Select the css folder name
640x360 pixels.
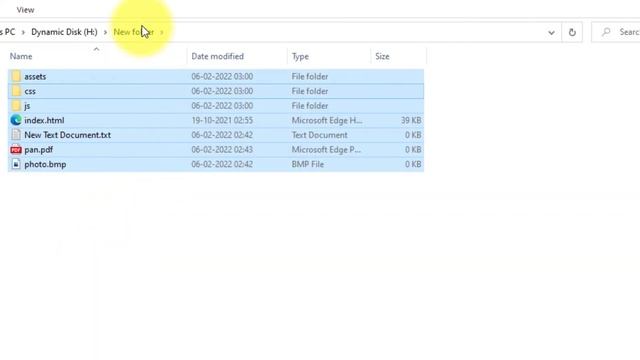coord(30,91)
